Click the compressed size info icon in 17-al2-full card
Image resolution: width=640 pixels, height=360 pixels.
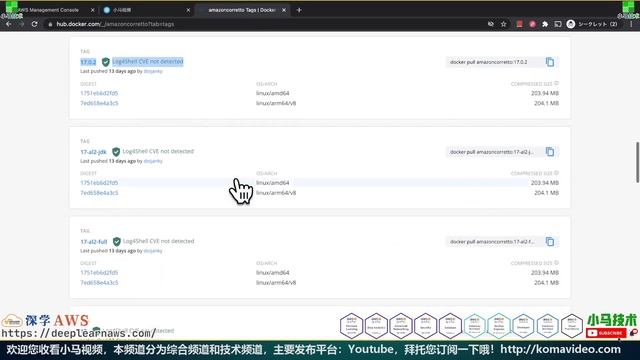[556, 263]
